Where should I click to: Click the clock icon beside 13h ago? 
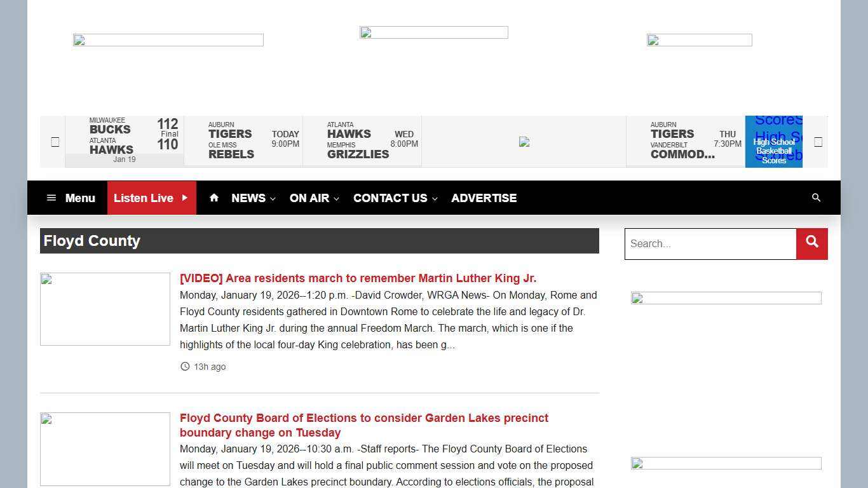click(x=185, y=367)
